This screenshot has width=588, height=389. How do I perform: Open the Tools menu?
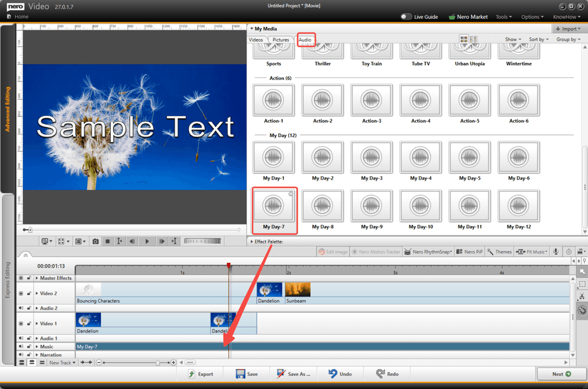504,17
